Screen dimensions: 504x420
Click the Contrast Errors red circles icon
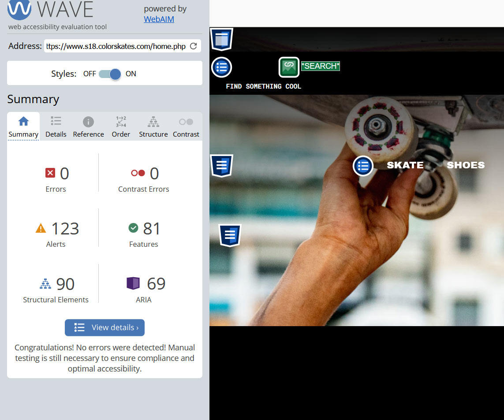[x=138, y=173]
